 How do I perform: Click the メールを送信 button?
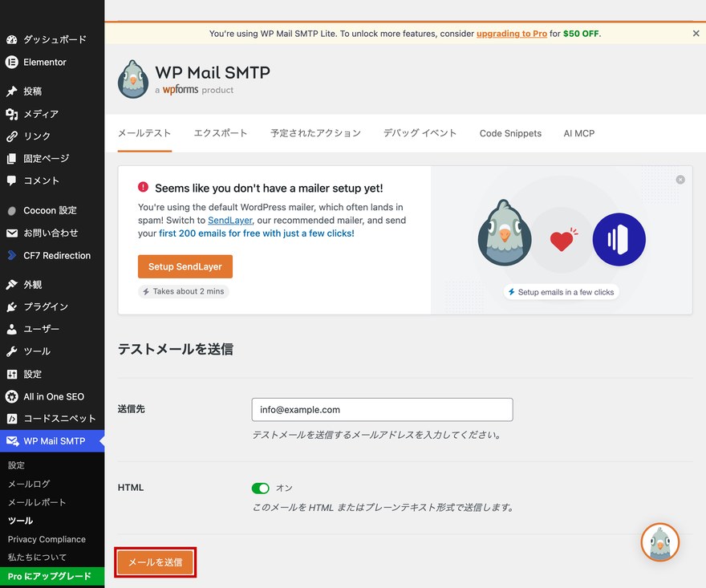pos(156,562)
